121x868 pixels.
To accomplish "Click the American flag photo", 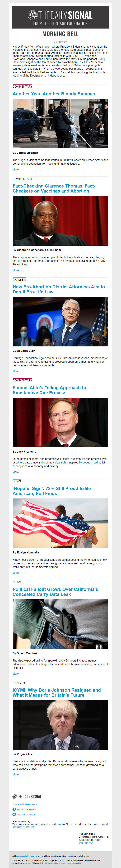I will pos(60,523).
